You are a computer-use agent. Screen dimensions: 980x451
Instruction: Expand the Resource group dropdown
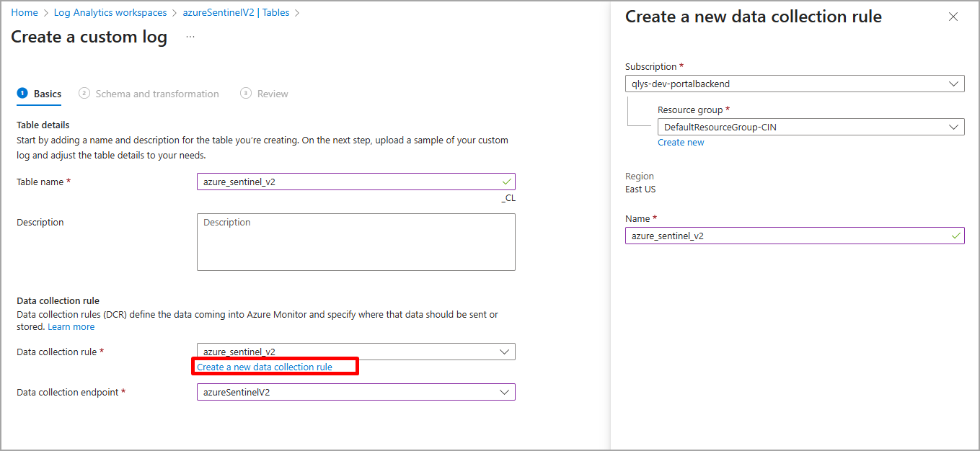click(x=811, y=128)
